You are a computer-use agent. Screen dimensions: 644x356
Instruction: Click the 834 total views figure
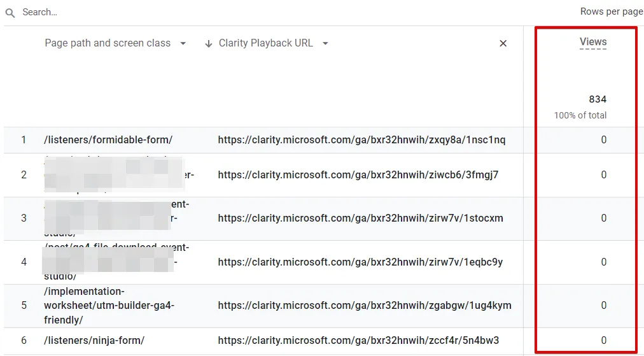[x=597, y=99]
